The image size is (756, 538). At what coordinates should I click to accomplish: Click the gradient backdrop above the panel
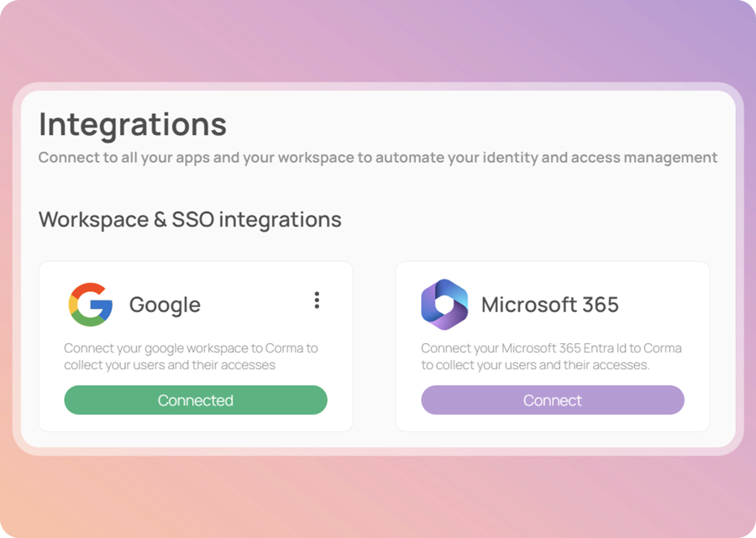(x=378, y=42)
